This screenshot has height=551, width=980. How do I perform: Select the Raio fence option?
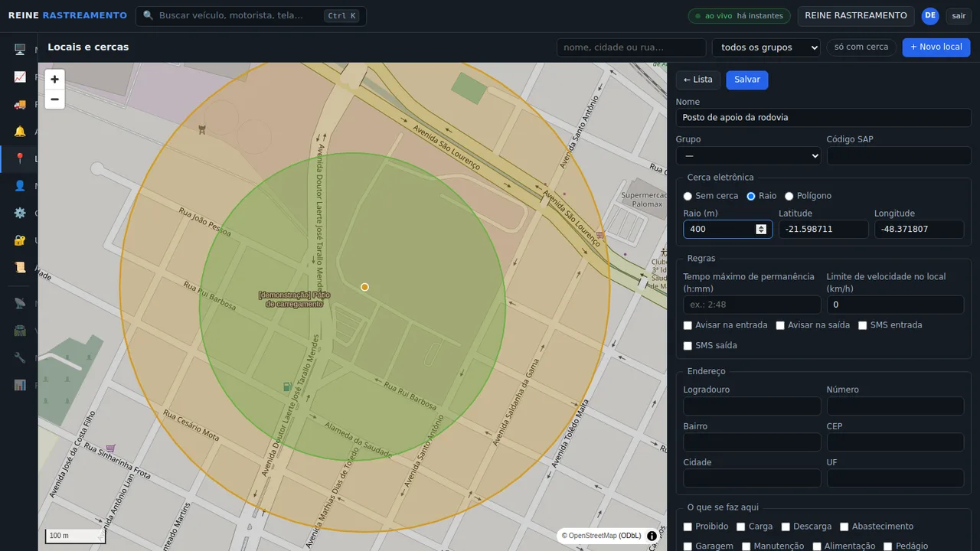click(x=751, y=197)
